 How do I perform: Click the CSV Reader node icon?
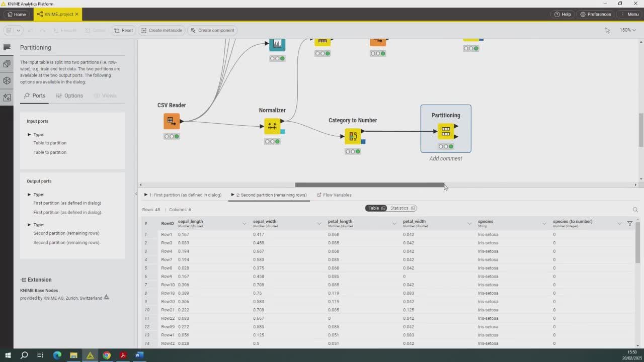pyautogui.click(x=171, y=121)
